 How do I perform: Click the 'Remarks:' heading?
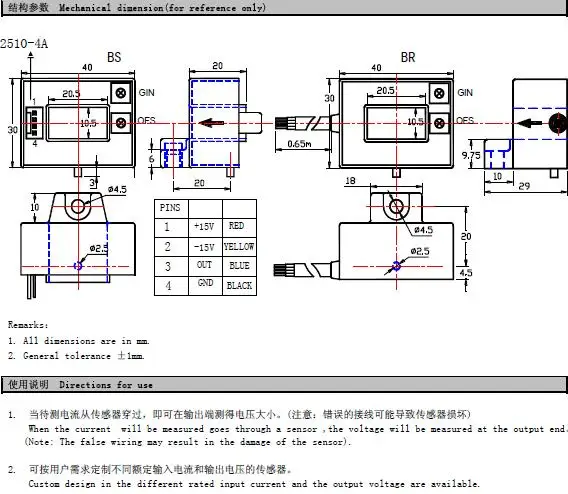tap(28, 325)
